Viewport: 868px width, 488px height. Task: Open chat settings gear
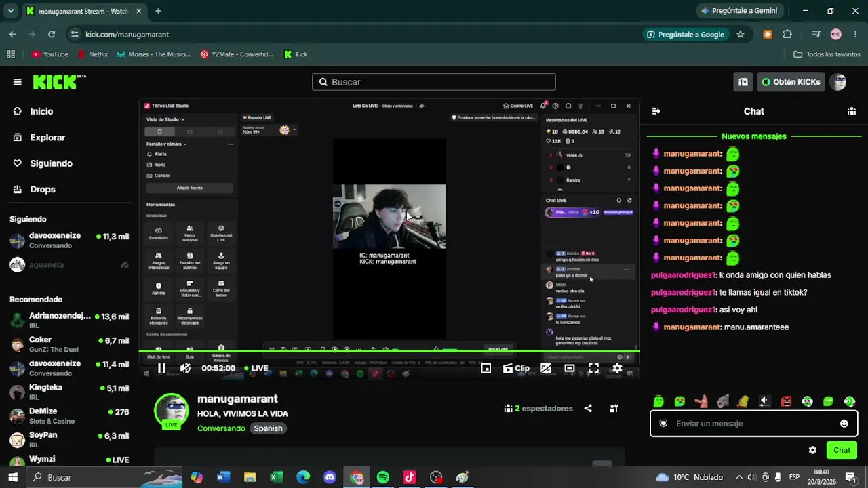812,450
